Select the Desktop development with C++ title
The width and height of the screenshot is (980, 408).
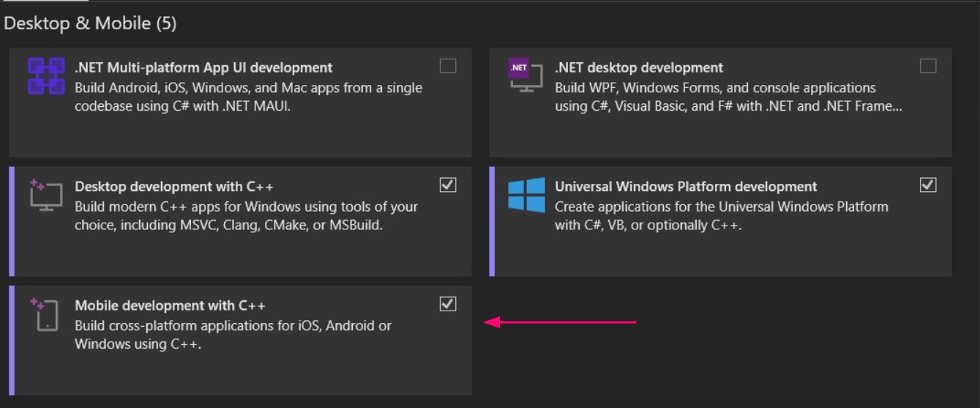174,186
